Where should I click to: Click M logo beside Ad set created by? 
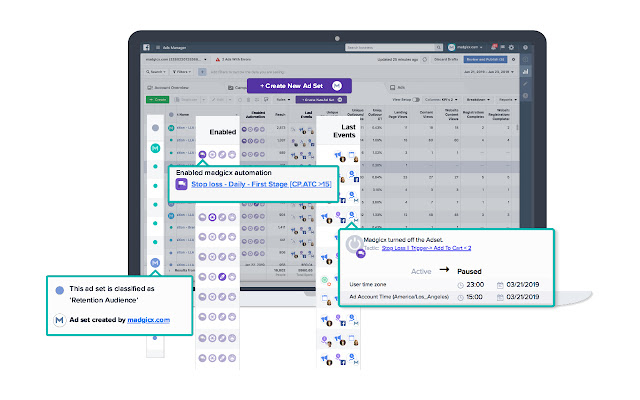[60, 320]
